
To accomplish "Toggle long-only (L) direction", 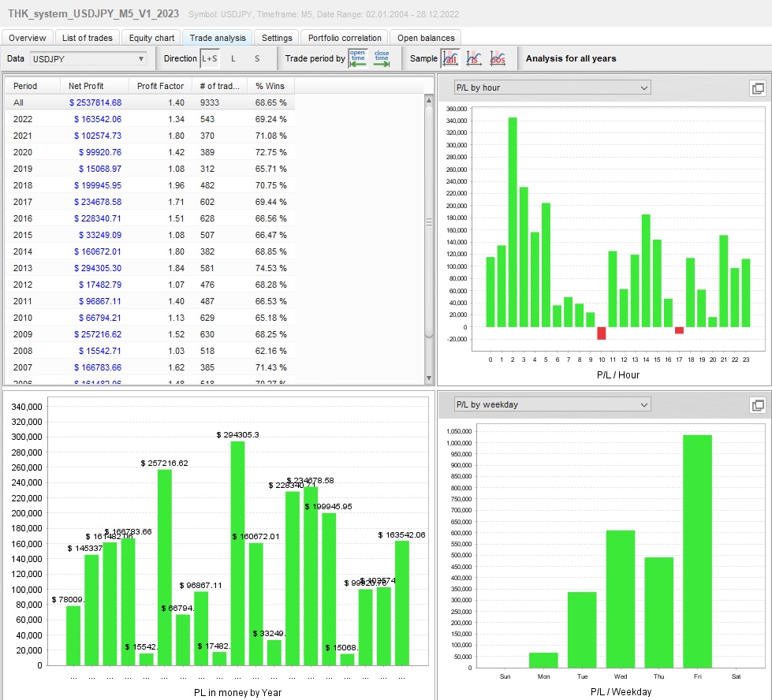I will tap(233, 58).
